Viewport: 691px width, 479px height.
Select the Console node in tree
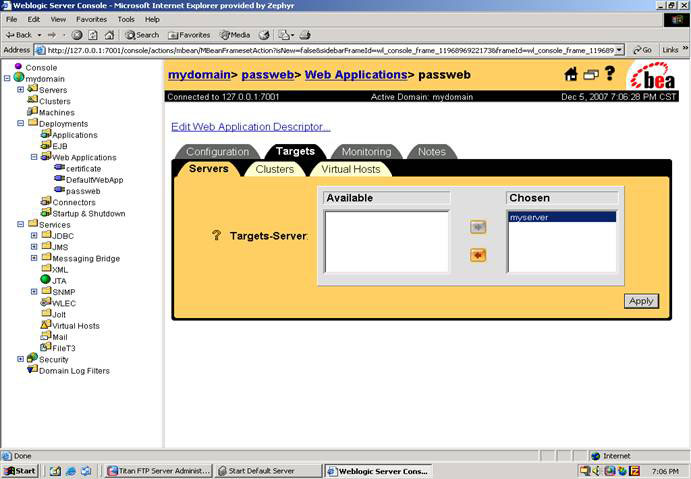click(41, 67)
